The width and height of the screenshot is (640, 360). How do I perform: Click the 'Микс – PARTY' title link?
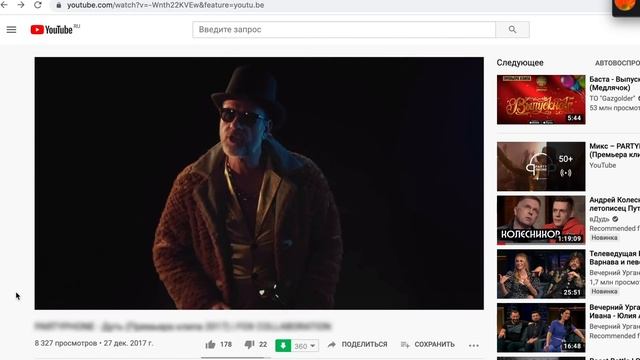[614, 150]
